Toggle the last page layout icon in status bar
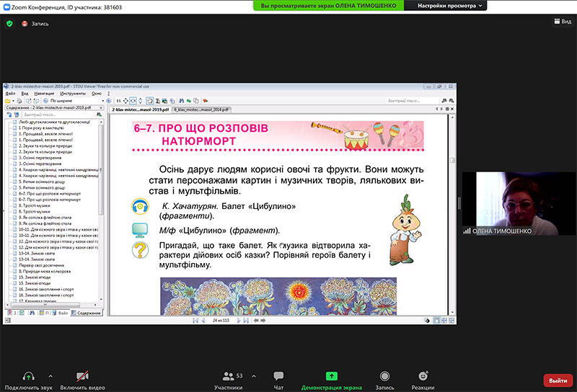The height and width of the screenshot is (392, 577). tap(452, 320)
